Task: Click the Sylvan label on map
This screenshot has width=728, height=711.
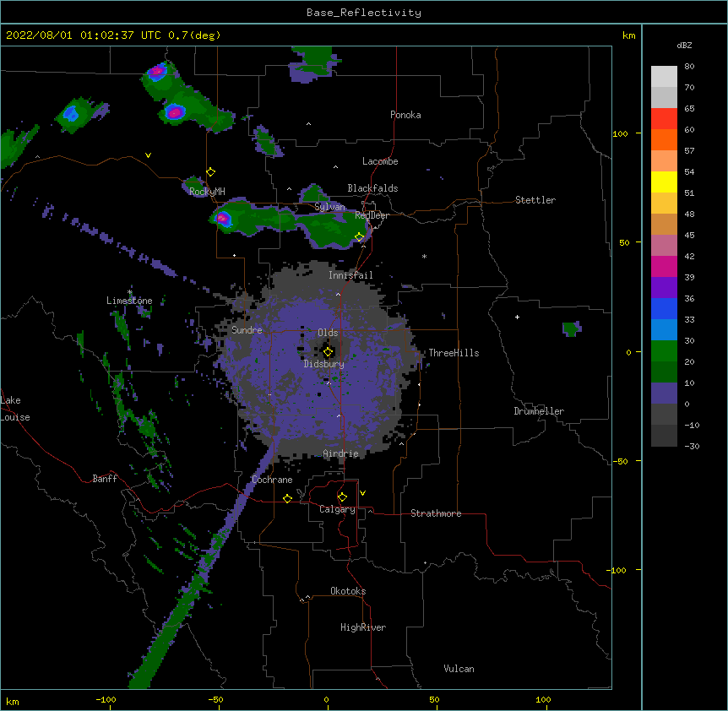Action: 329,207
